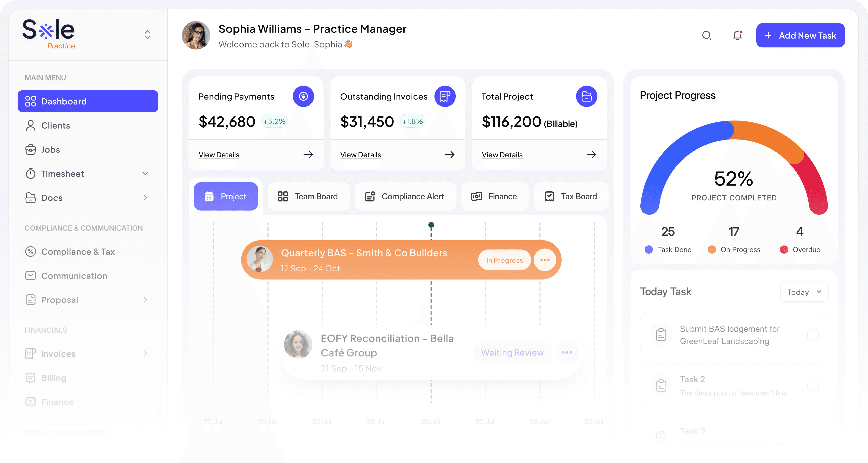Click the orange On Progress legend dot
Image resolution: width=868 pixels, height=463 pixels.
(x=712, y=249)
